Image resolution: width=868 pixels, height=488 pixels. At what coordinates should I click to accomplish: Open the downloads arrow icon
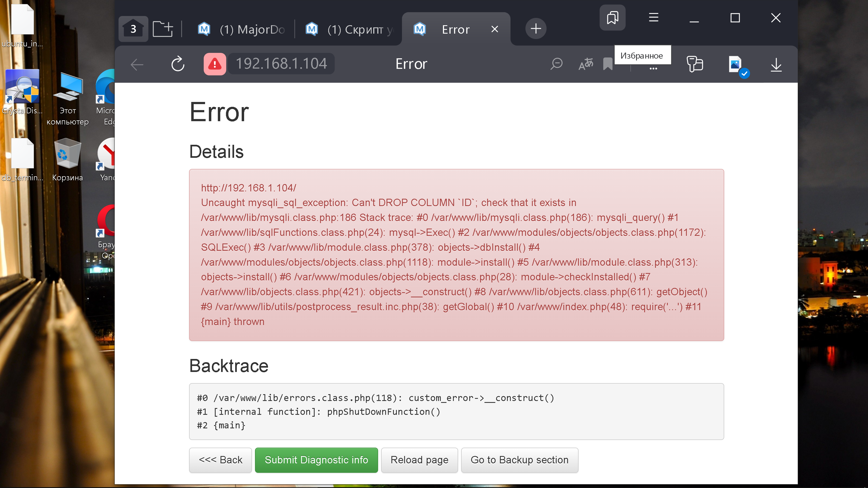click(x=776, y=64)
